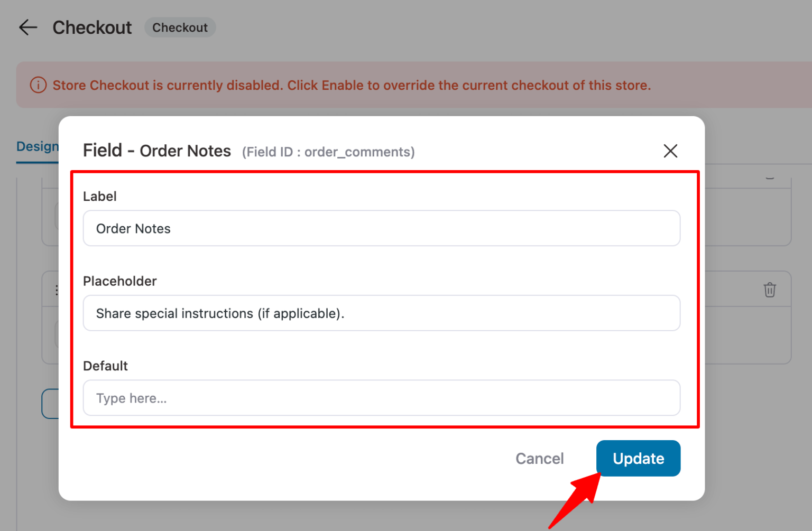The width and height of the screenshot is (812, 531).
Task: Click the Field ID order_comments text
Action: (x=328, y=152)
